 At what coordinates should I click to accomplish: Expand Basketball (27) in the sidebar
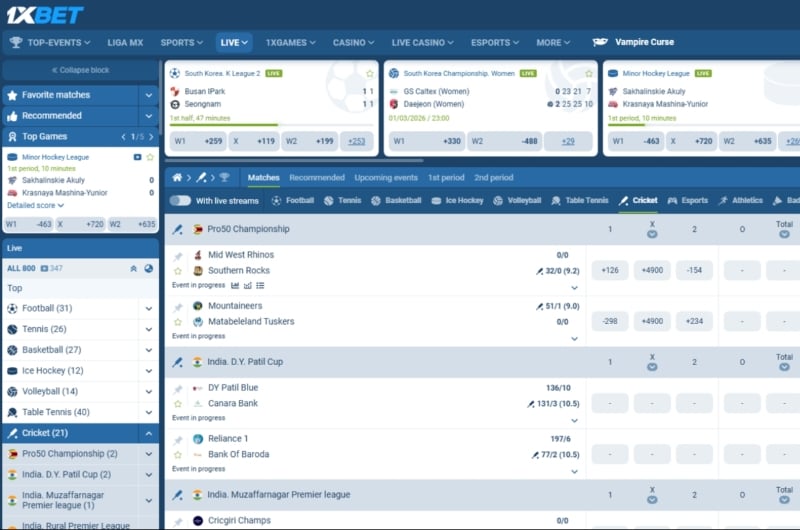point(148,350)
